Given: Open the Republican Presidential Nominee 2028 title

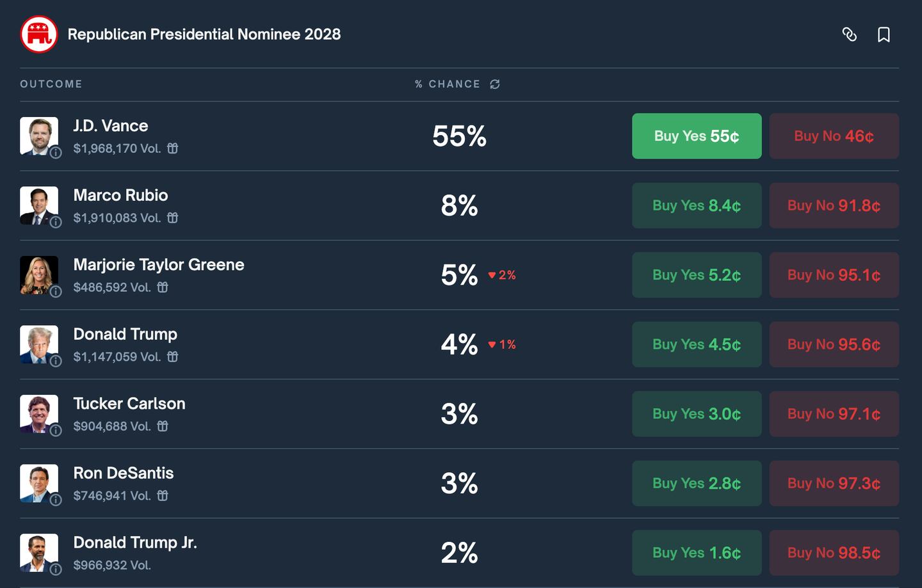Looking at the screenshot, I should click(x=204, y=35).
